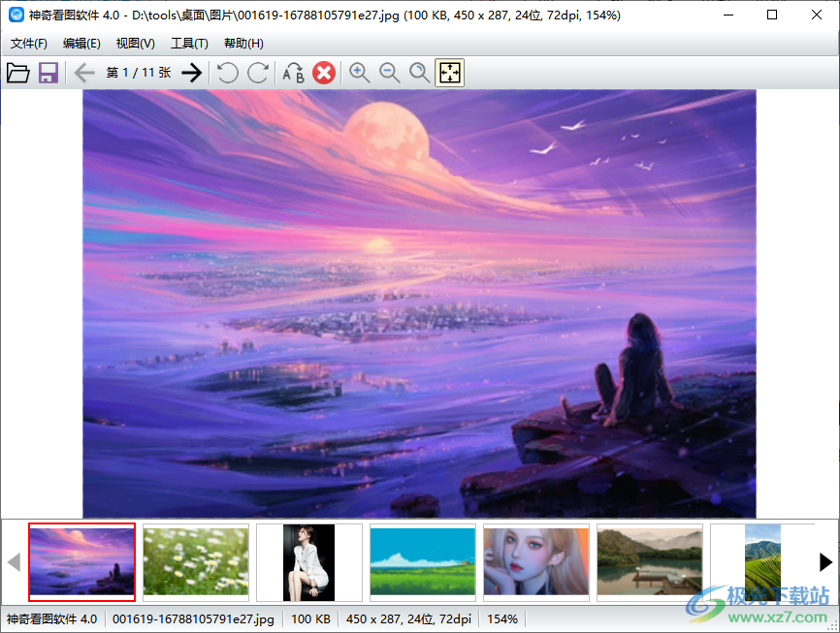Screen dimensions: 840x633
Task: Select the blue sky green field thumbnail
Action: tap(423, 561)
